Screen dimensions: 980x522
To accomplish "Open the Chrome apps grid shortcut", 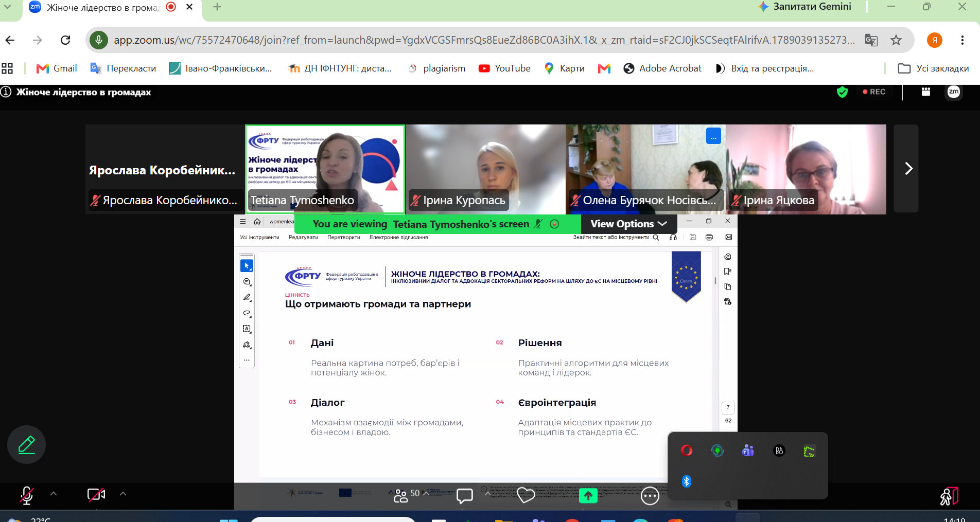I will pyautogui.click(x=7, y=68).
